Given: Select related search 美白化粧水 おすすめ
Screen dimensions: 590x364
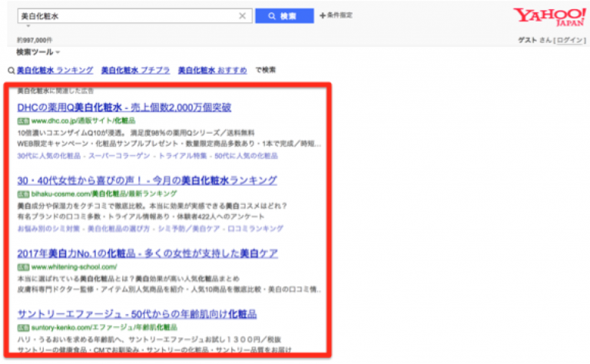Looking at the screenshot, I should tap(213, 71).
